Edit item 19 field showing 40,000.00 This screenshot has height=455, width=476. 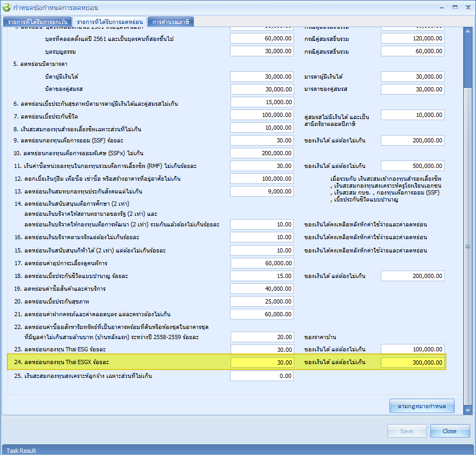(x=262, y=289)
